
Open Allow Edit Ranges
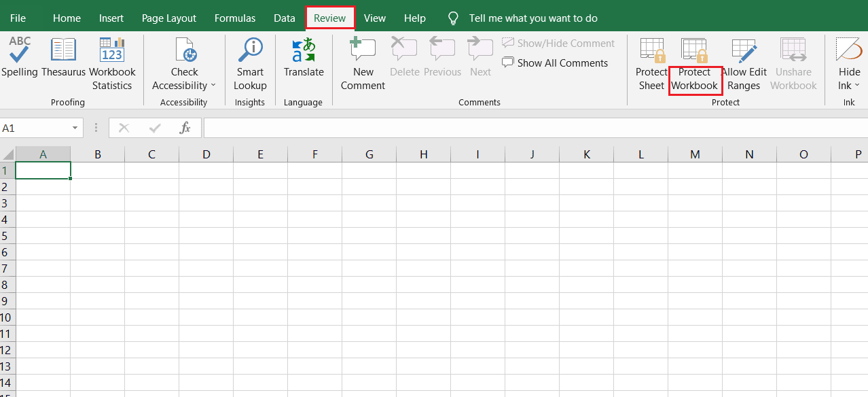point(744,63)
